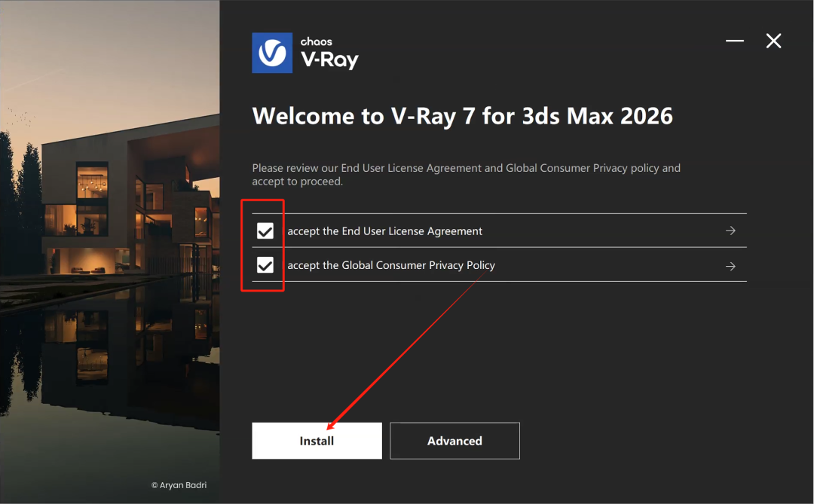
Task: Click 'accept the Global Consumer Privacy Policy' text
Action: click(x=391, y=265)
